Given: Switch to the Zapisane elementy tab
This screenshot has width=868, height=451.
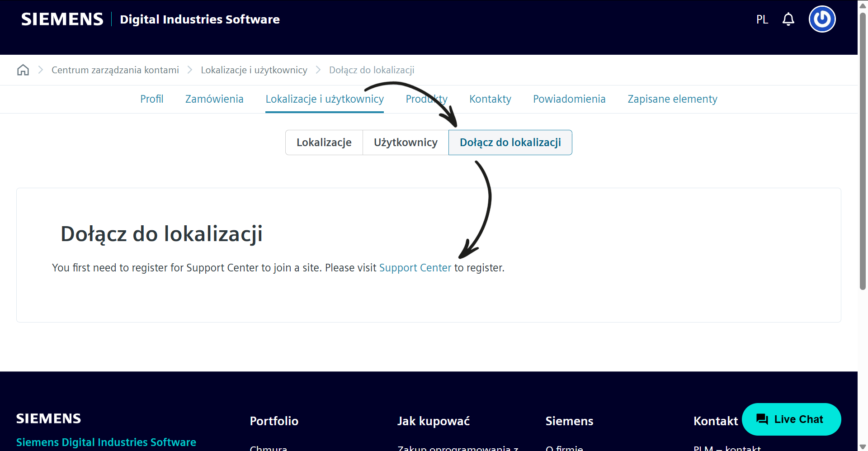Looking at the screenshot, I should click(672, 99).
